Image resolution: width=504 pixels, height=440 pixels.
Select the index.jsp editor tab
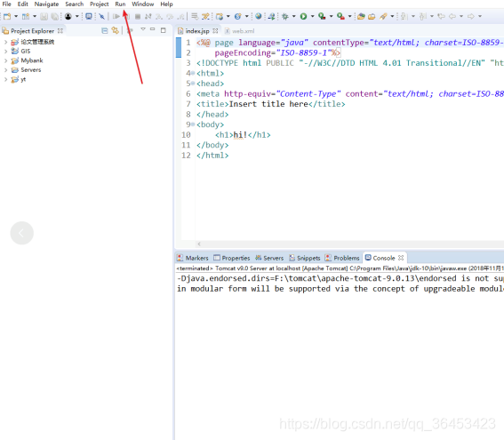coord(197,31)
